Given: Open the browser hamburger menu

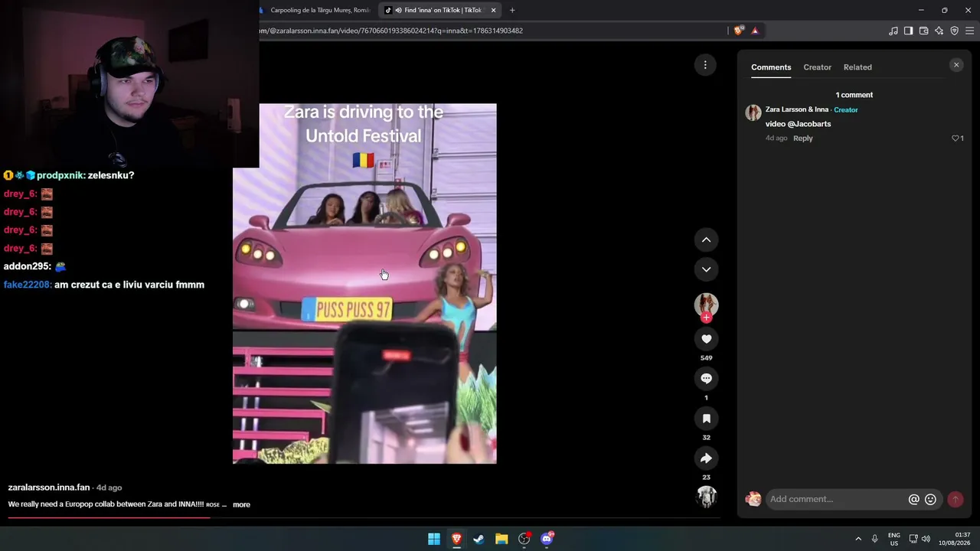Looking at the screenshot, I should (969, 31).
